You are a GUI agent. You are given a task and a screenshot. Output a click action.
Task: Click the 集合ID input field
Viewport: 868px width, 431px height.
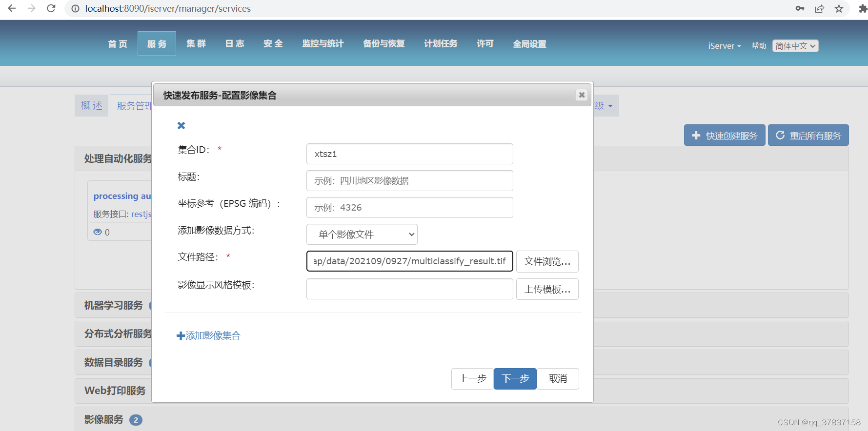tap(410, 154)
